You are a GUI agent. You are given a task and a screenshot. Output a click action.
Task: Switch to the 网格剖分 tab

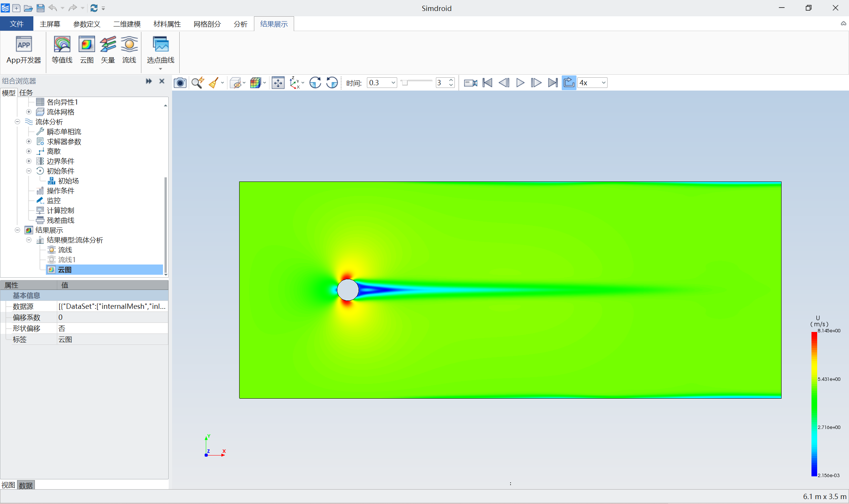click(x=207, y=24)
